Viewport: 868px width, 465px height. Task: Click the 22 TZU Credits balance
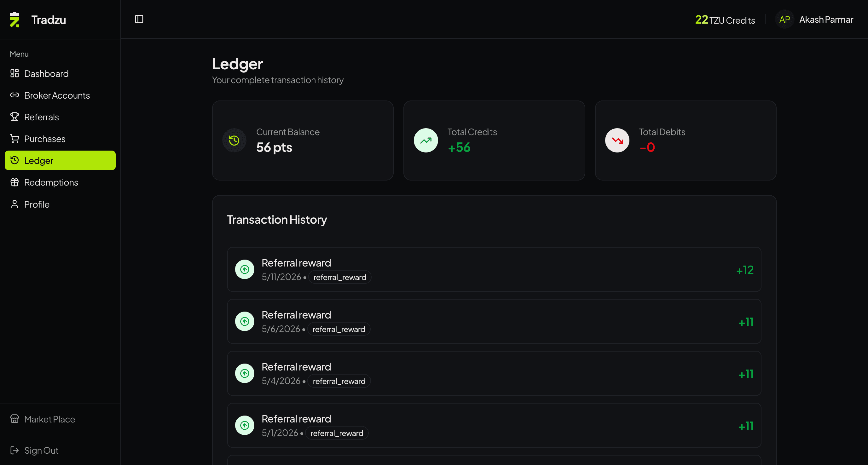725,20
